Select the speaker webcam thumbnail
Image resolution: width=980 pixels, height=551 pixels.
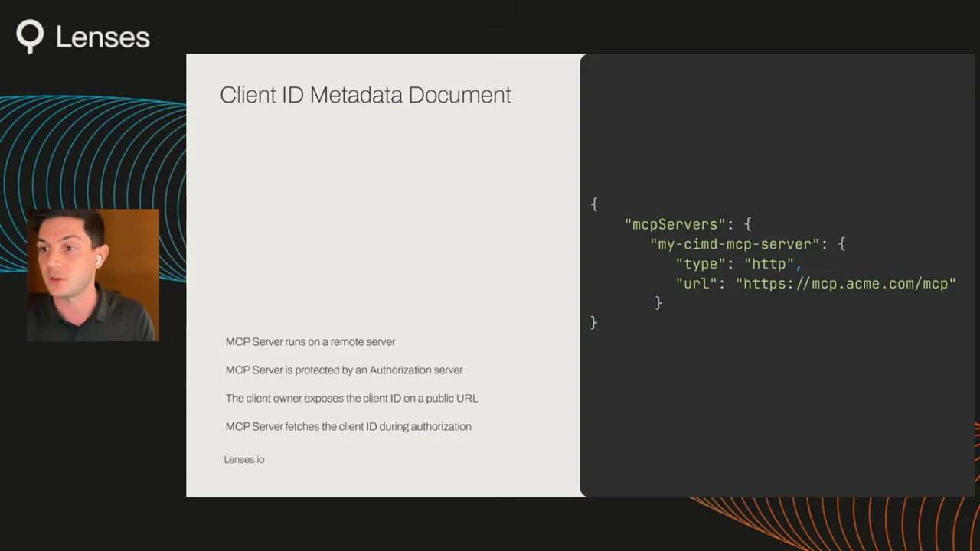pyautogui.click(x=93, y=275)
